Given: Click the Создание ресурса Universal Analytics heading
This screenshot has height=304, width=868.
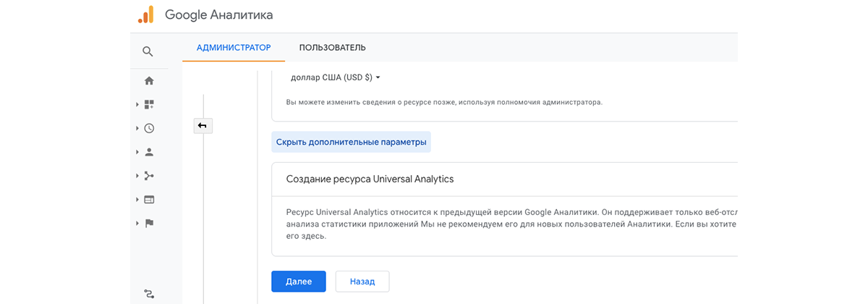Looking at the screenshot, I should click(x=370, y=179).
